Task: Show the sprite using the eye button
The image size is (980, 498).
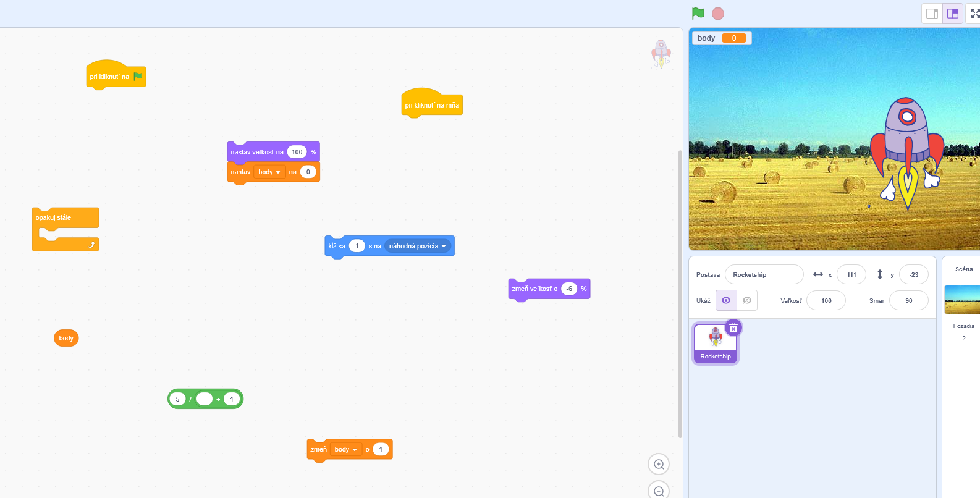Action: pos(726,300)
